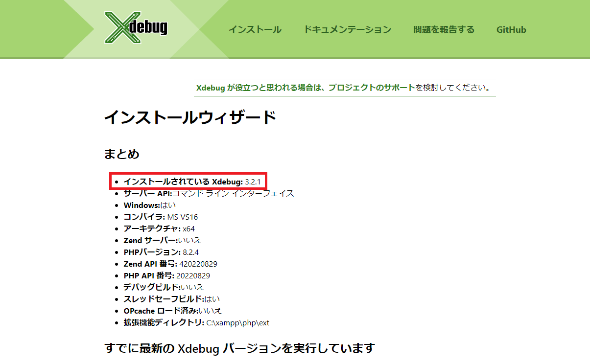The width and height of the screenshot is (590, 364).
Task: Select the スレッドセーフビルド: はい line
Action: [x=172, y=299]
